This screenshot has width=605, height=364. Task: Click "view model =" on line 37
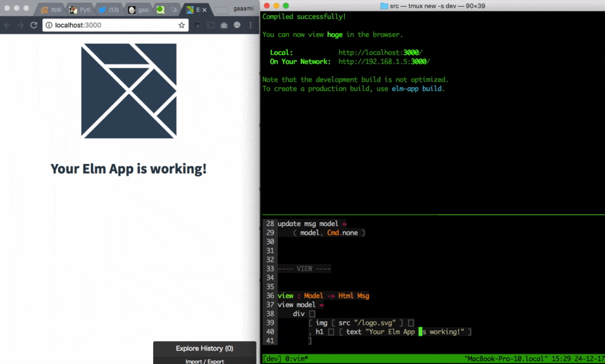(x=301, y=305)
